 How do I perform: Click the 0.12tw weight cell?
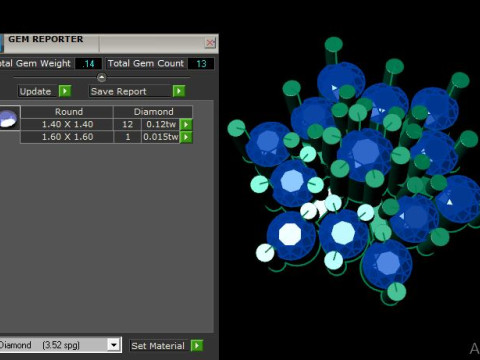click(x=161, y=124)
